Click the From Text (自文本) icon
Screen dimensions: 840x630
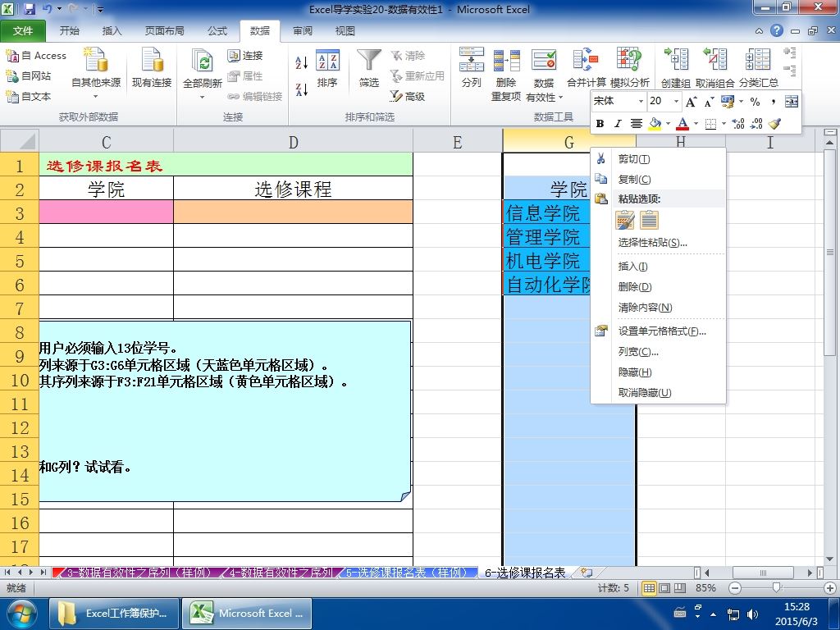tap(11, 97)
